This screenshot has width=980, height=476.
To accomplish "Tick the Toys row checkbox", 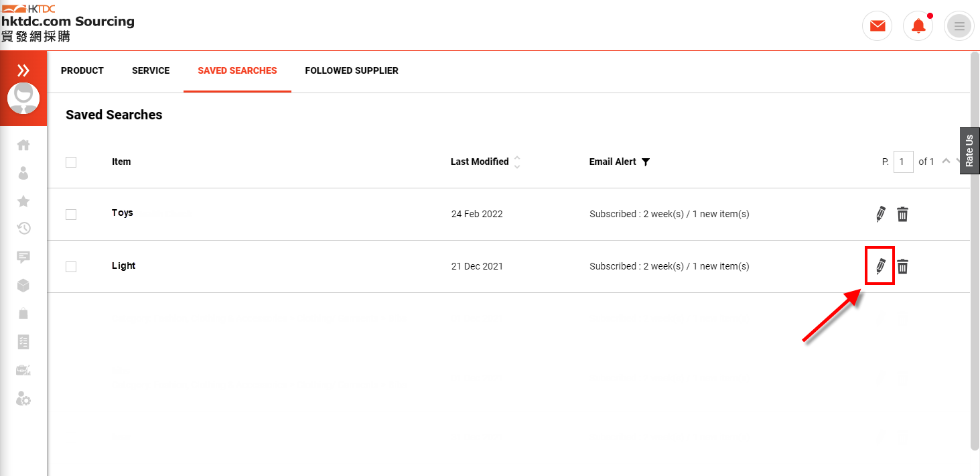I will [71, 215].
